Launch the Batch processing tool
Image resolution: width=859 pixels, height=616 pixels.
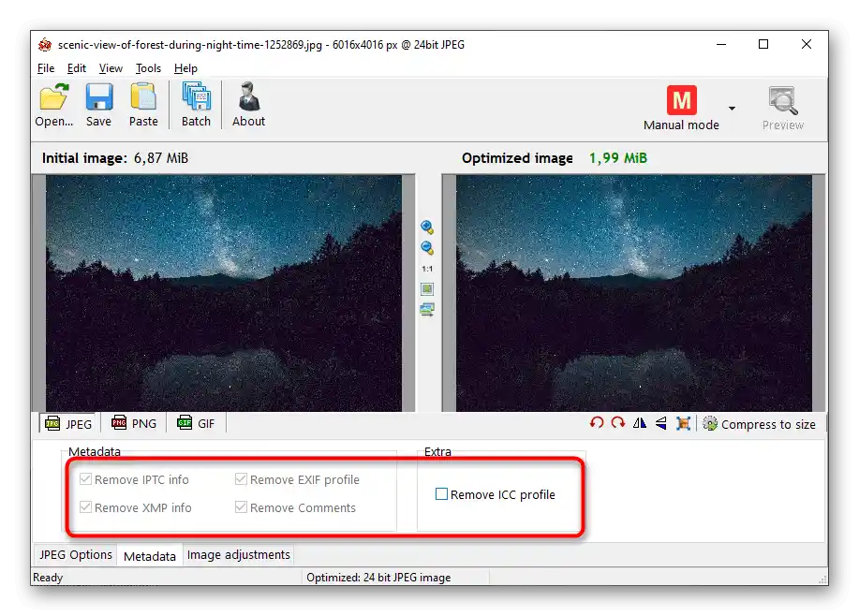click(196, 97)
